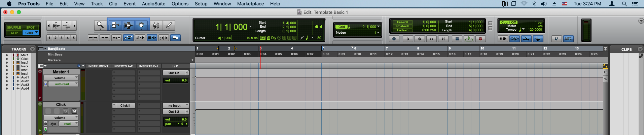644x135 pixels.
Task: Zoom out horizontally with left arrow
Action: (49, 26)
